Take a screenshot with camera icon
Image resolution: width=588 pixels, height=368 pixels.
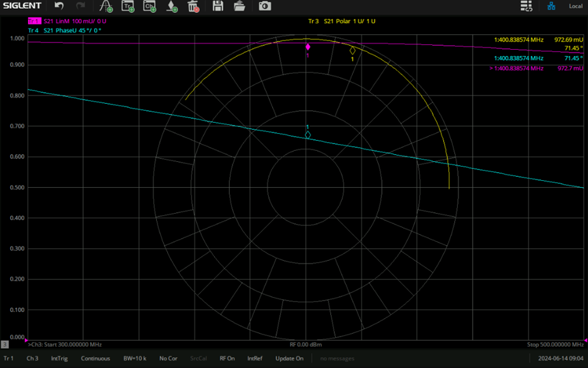[265, 6]
